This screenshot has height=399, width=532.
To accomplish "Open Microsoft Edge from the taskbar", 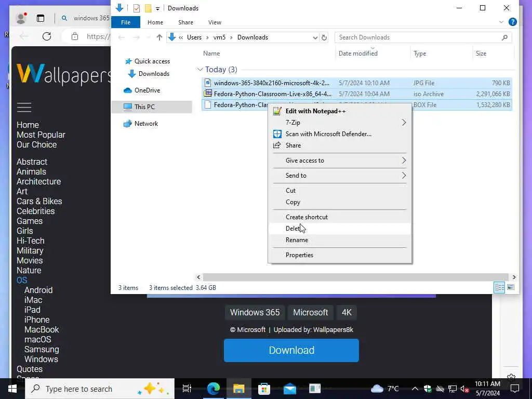I will point(214,389).
